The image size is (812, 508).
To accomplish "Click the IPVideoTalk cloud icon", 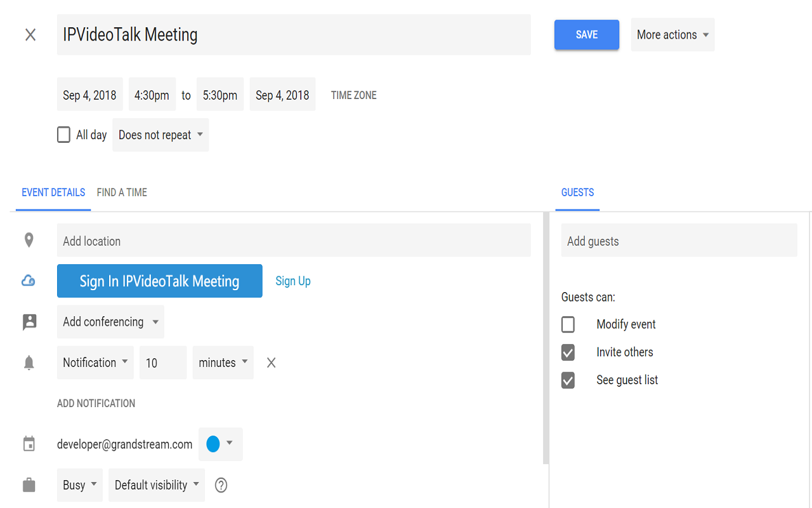I will pos(29,281).
